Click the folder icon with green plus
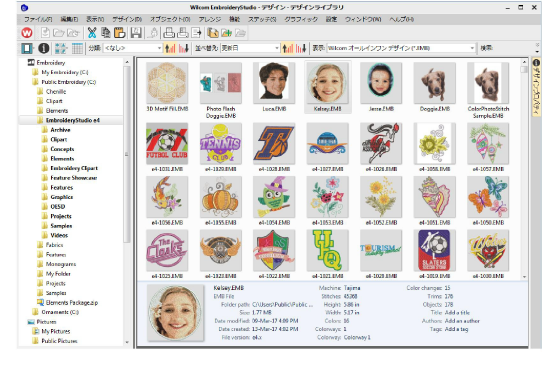This screenshot has width=542, height=365. click(226, 33)
